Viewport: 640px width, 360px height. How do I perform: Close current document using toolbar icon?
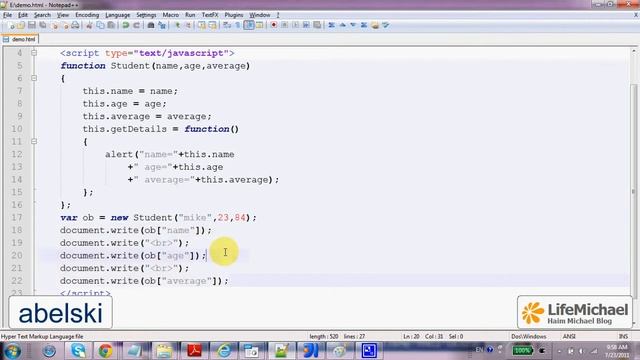point(54,25)
